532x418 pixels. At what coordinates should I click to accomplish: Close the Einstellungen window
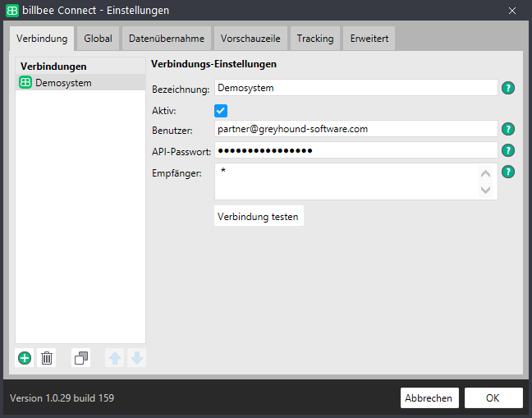[x=512, y=11]
